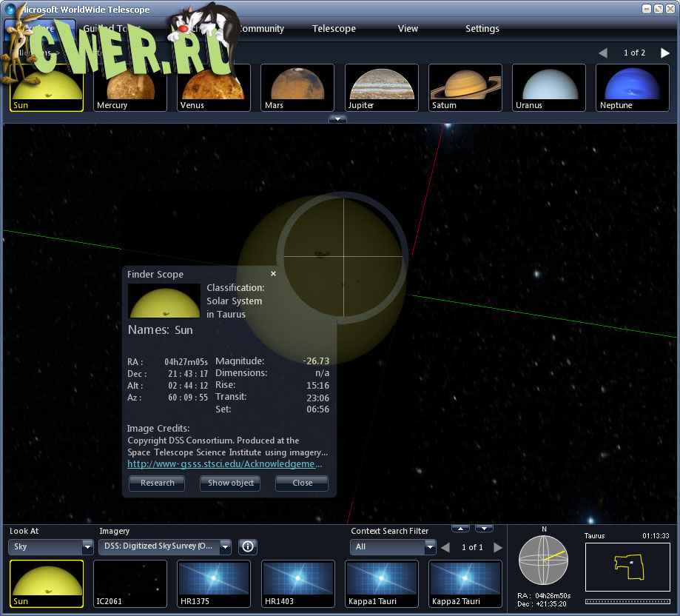
Task: Open the Context Search Filter dropdown
Action: [x=393, y=547]
